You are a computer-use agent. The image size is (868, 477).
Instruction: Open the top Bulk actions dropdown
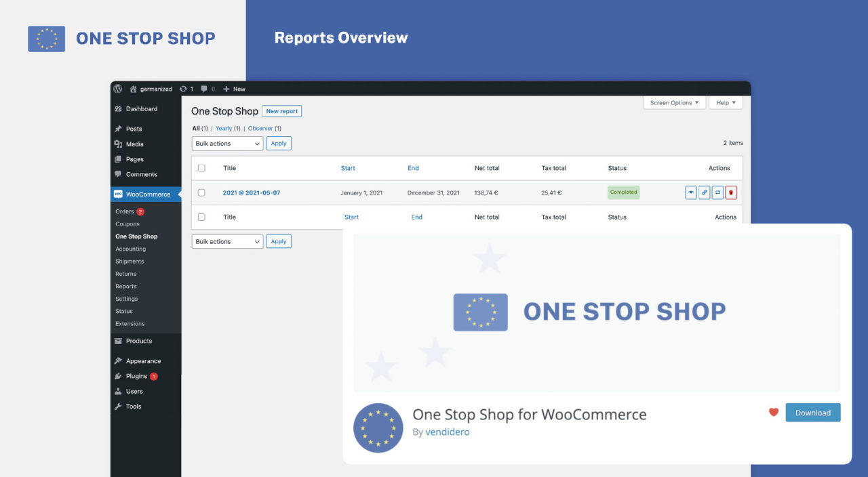(x=227, y=144)
